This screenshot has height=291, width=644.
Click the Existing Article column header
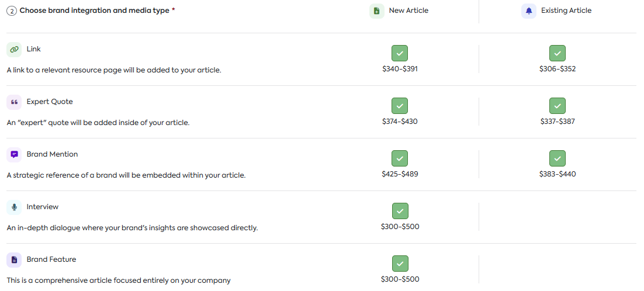click(x=566, y=11)
